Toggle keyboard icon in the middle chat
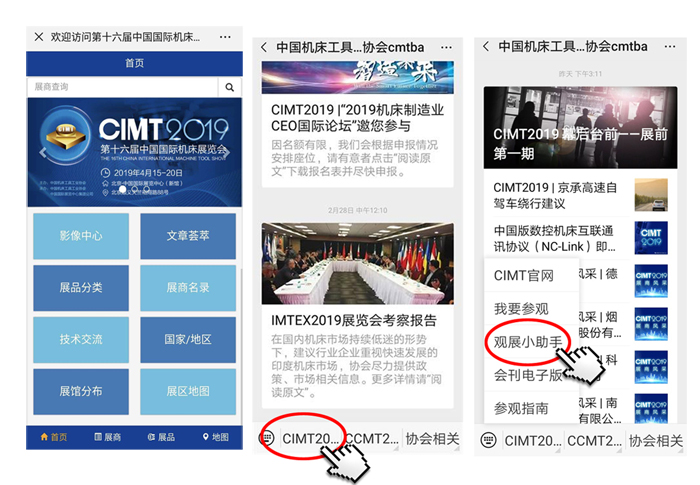 pyautogui.click(x=267, y=437)
